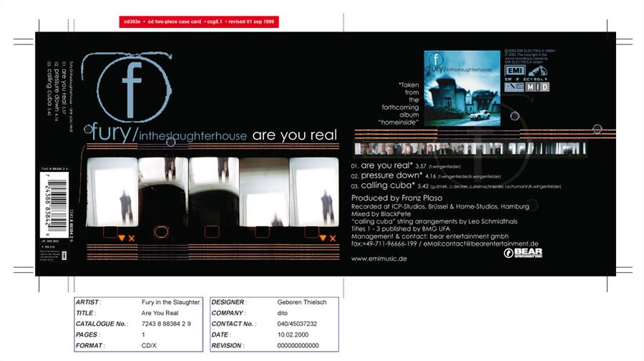Click the orange square under the first film frame
The height and width of the screenshot is (361, 644).
click(x=109, y=231)
